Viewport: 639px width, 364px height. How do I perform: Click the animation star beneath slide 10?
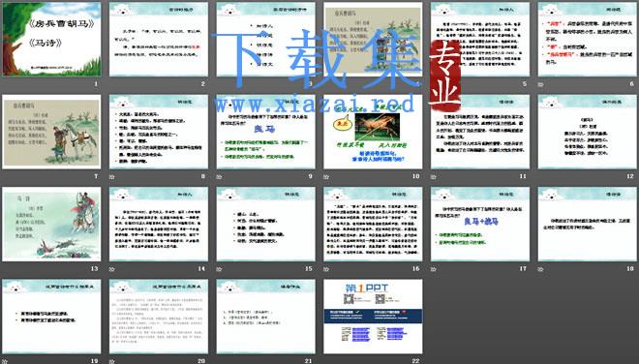(x=326, y=177)
